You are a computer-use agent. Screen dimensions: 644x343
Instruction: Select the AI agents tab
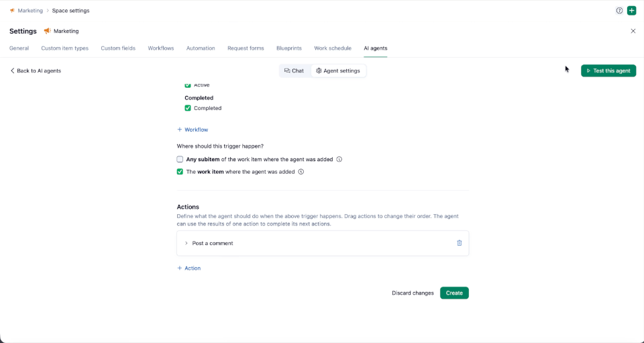pos(376,48)
